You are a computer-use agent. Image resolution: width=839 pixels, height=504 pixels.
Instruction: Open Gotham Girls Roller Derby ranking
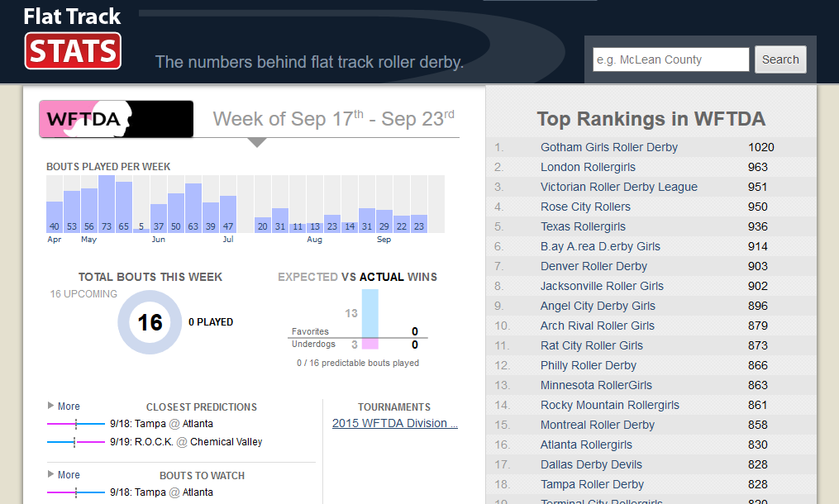click(x=608, y=147)
